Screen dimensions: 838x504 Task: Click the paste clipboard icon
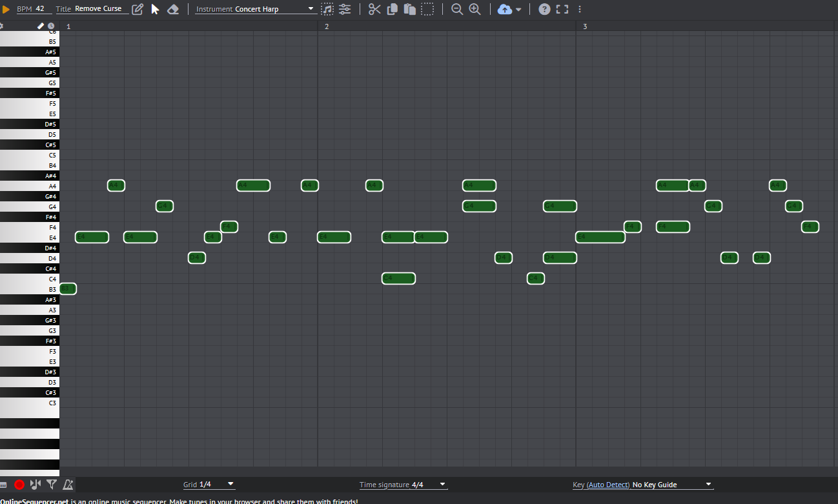click(x=409, y=9)
